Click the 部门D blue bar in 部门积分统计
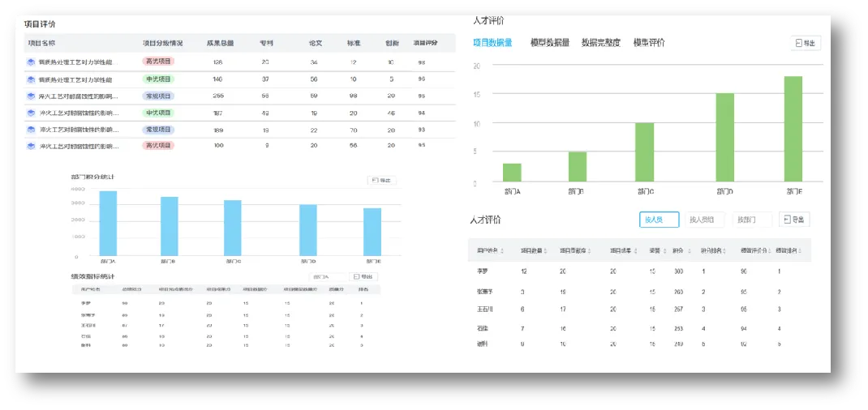Screen dimensions: 868x410 pos(308,230)
